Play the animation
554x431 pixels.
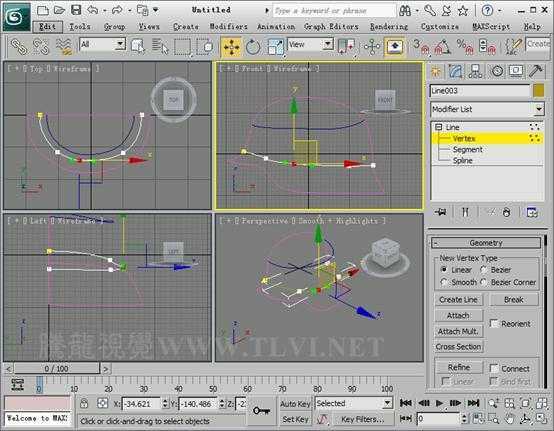(439, 403)
